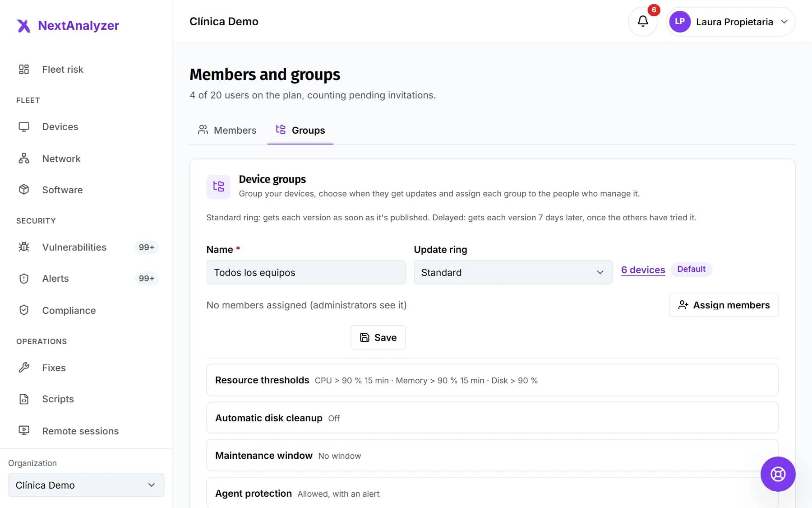Viewport: 812px width, 508px height.
Task: Click the Compliance shield-check icon
Action: (x=24, y=310)
